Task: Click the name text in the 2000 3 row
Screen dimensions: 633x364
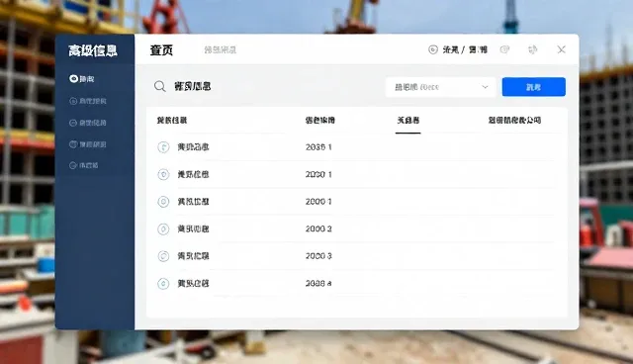Action: (x=194, y=256)
